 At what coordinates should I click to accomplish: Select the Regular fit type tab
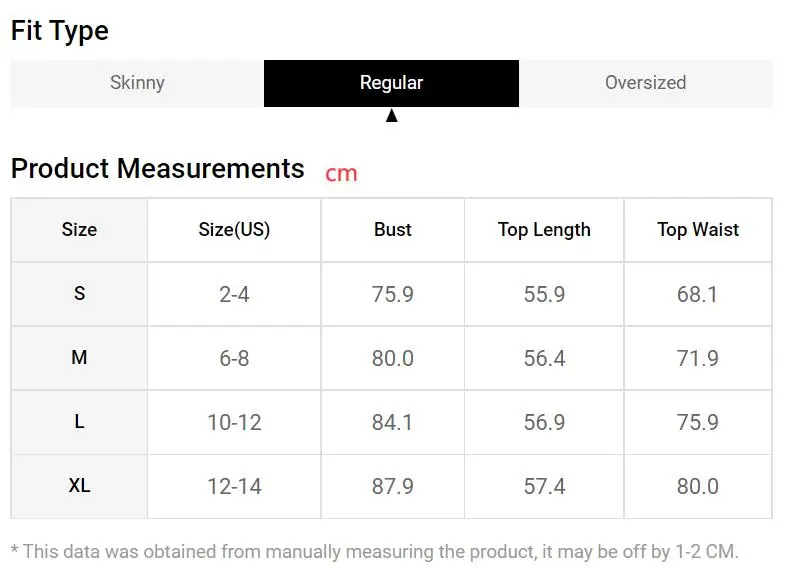pos(391,83)
